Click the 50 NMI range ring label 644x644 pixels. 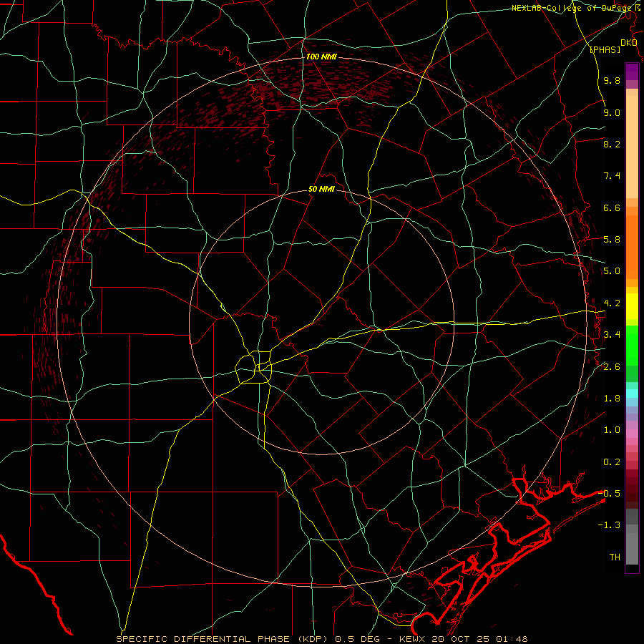click(321, 190)
